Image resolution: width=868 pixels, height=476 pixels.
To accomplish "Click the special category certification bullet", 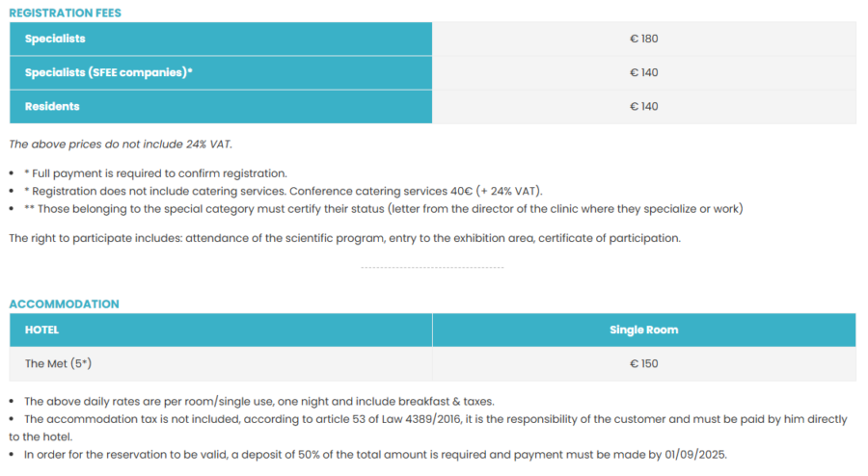I will (x=383, y=209).
